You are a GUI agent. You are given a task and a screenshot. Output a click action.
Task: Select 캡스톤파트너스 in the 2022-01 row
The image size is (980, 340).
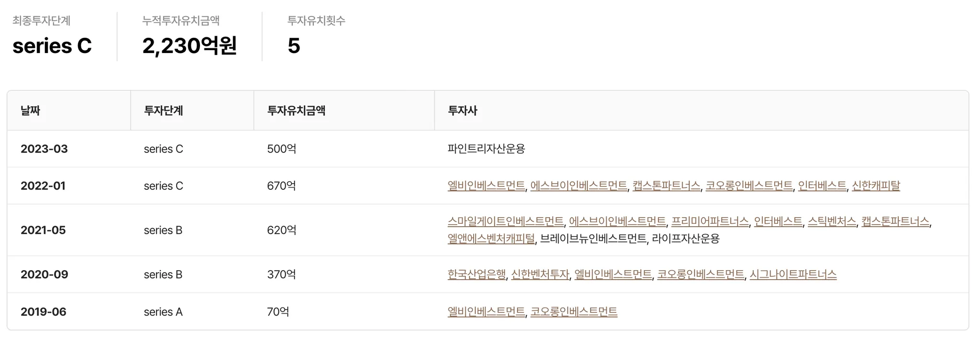pyautogui.click(x=666, y=186)
